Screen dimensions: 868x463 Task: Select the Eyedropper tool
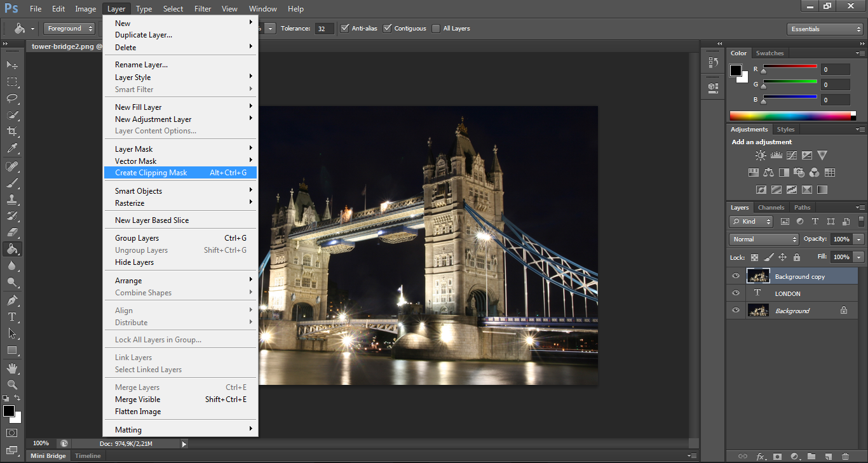click(x=12, y=149)
